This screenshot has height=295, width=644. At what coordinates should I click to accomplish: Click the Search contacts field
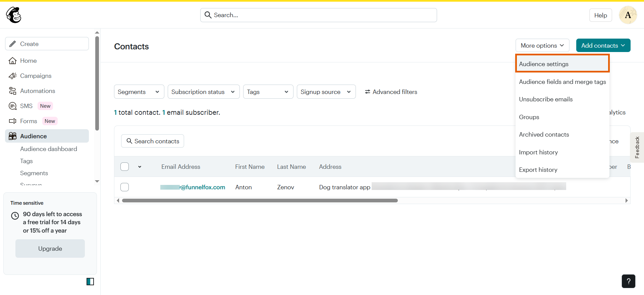[153, 141]
